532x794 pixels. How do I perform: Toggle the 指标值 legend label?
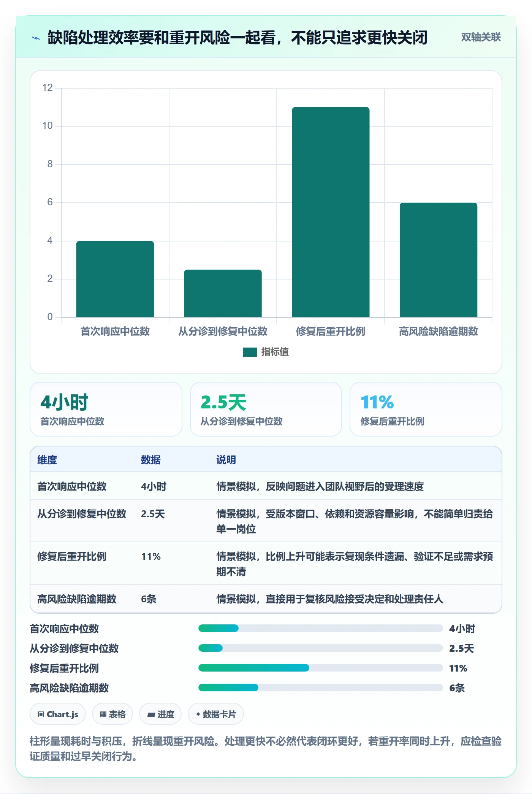pos(275,352)
